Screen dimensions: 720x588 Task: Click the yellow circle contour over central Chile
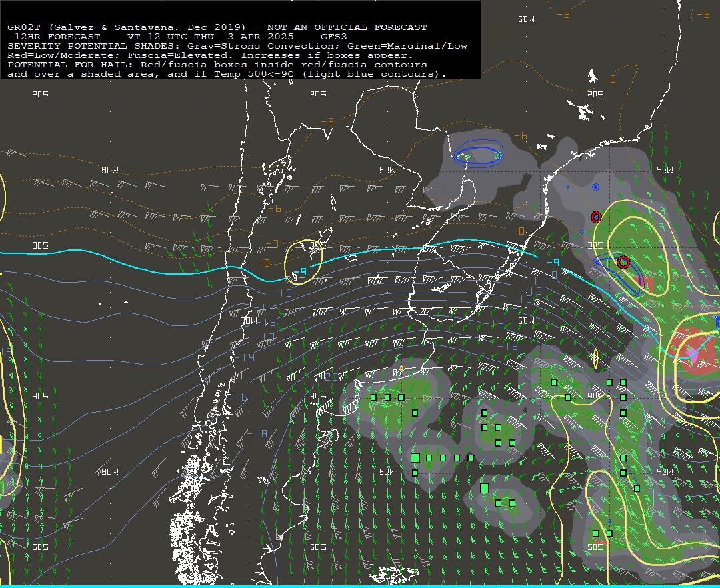(x=303, y=262)
